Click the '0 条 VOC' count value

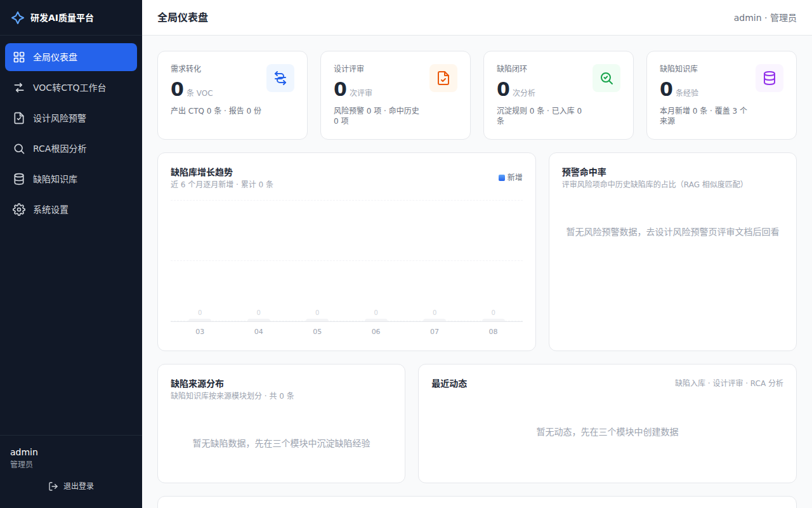(x=192, y=90)
